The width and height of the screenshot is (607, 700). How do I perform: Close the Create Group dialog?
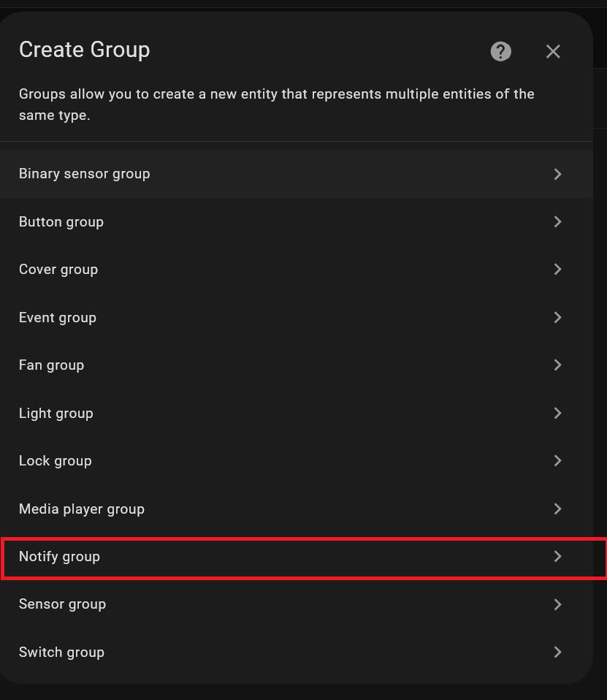pyautogui.click(x=553, y=51)
